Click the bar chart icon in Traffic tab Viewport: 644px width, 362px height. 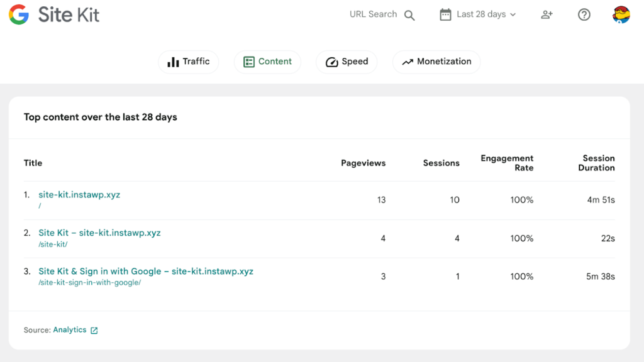173,62
